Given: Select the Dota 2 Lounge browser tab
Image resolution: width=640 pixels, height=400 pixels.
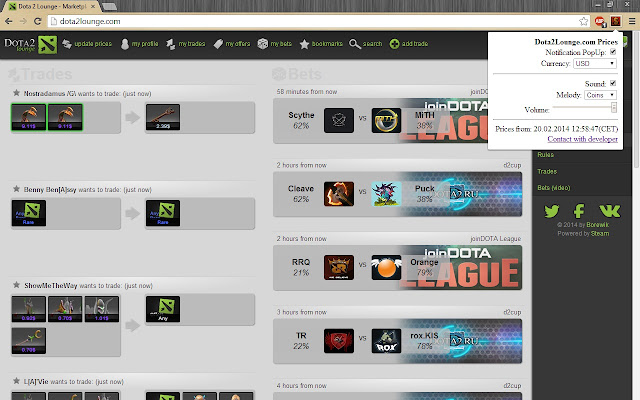Looking at the screenshot, I should [52, 7].
